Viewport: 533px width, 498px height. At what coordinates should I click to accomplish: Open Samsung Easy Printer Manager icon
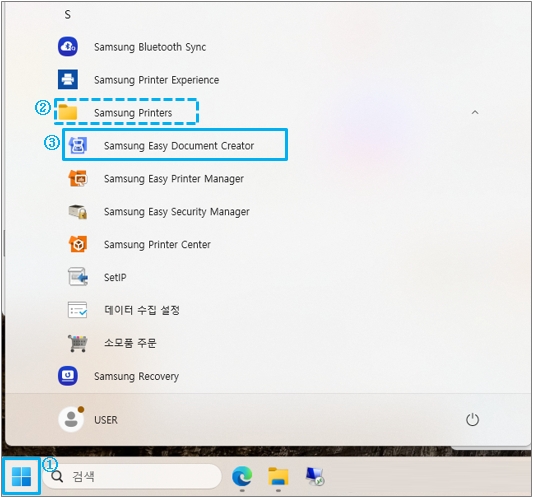pyautogui.click(x=78, y=178)
